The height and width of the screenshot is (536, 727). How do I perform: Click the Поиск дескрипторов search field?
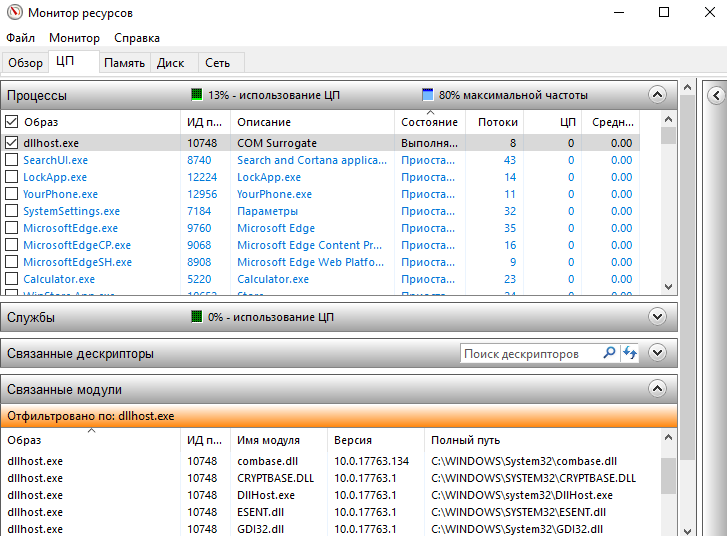(531, 353)
